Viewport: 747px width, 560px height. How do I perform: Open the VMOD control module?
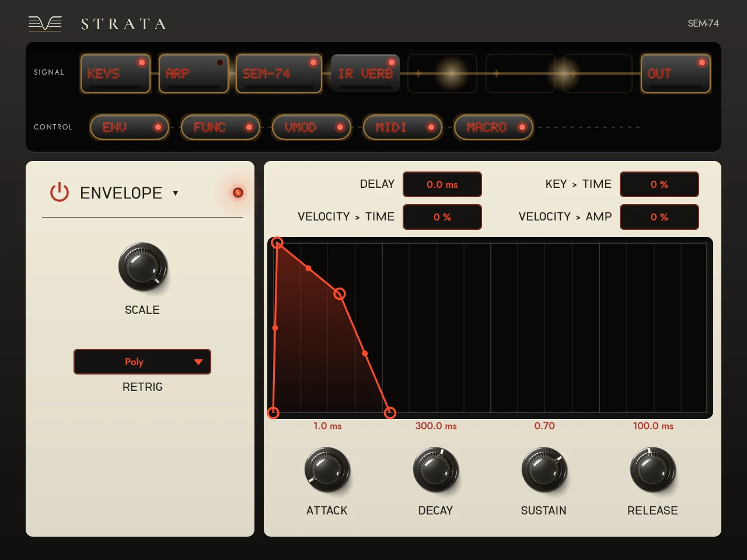point(312,127)
